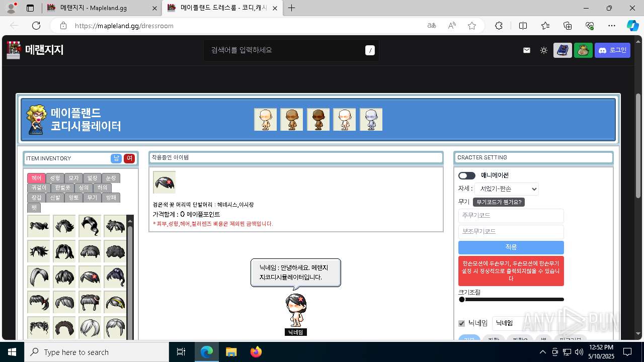Uncheck the 닉네임 checkbox
The width and height of the screenshot is (644, 362).
[x=461, y=323]
